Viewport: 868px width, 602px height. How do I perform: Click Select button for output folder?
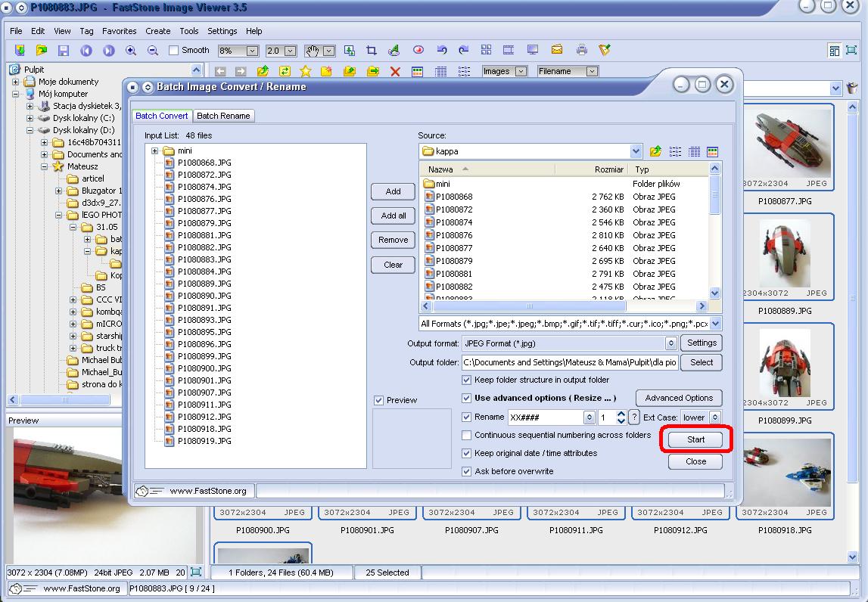point(701,362)
